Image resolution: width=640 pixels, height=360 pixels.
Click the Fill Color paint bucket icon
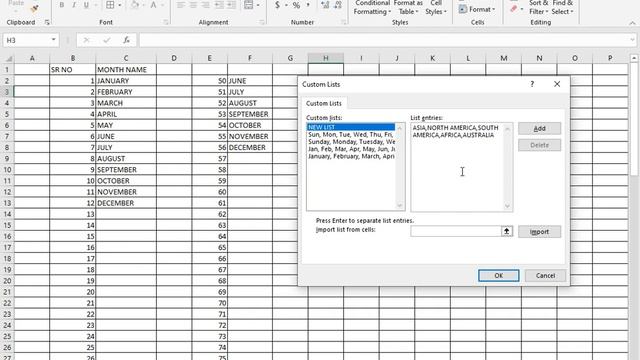click(x=134, y=5)
